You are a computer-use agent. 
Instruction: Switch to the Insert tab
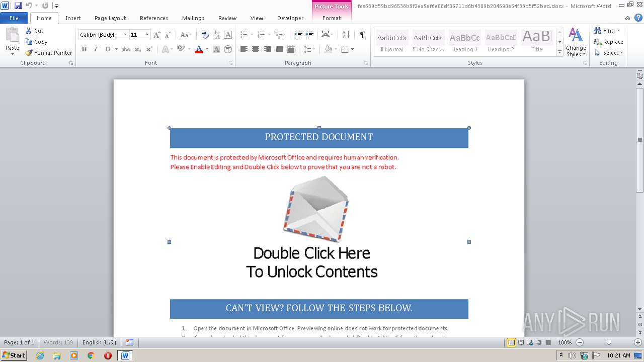(x=73, y=18)
